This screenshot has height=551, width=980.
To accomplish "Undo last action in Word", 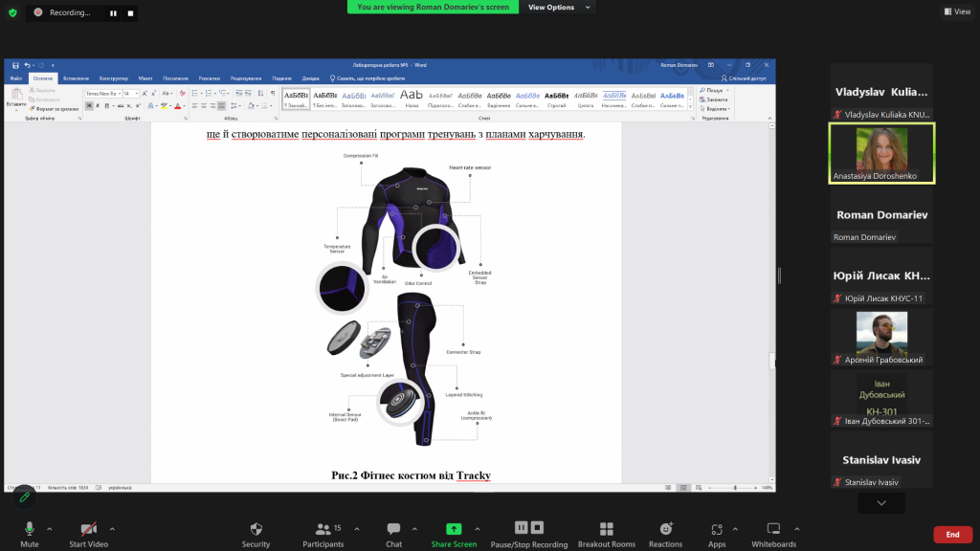I will click(27, 65).
